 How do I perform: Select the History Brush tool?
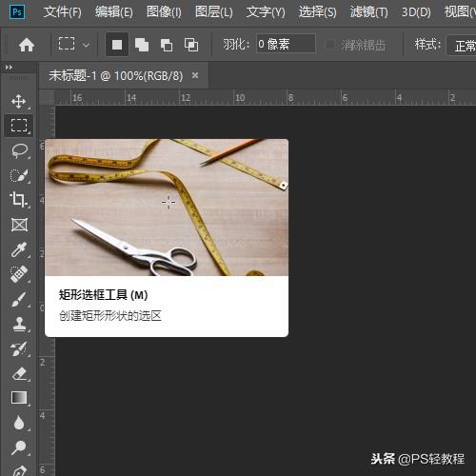19,348
